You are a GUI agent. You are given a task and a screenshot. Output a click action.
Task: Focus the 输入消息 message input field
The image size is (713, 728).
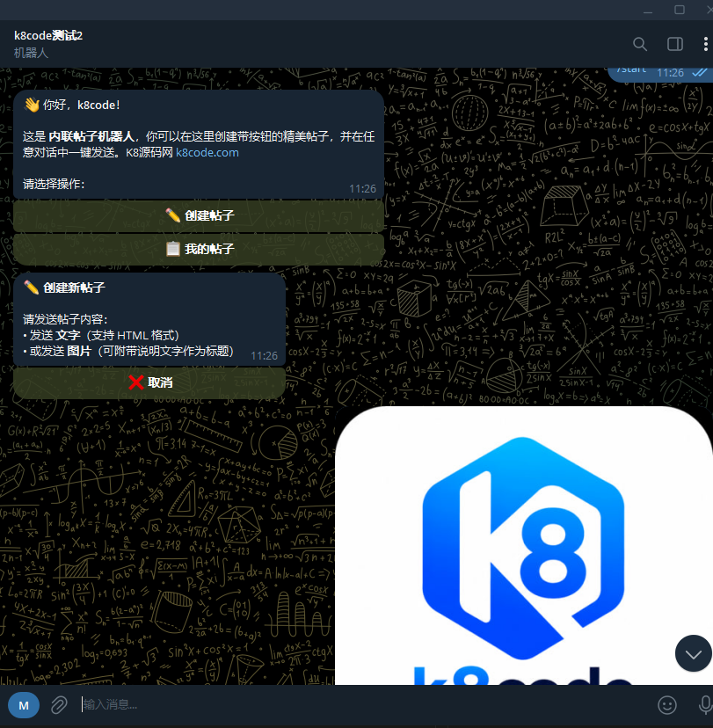(362, 705)
